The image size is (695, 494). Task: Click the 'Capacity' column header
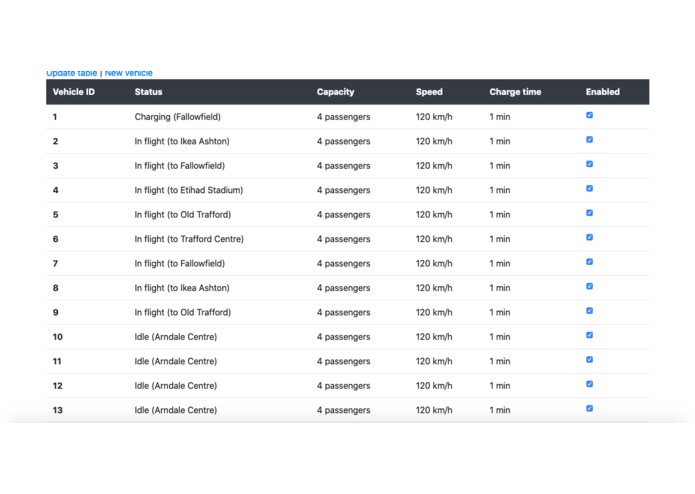click(x=336, y=92)
